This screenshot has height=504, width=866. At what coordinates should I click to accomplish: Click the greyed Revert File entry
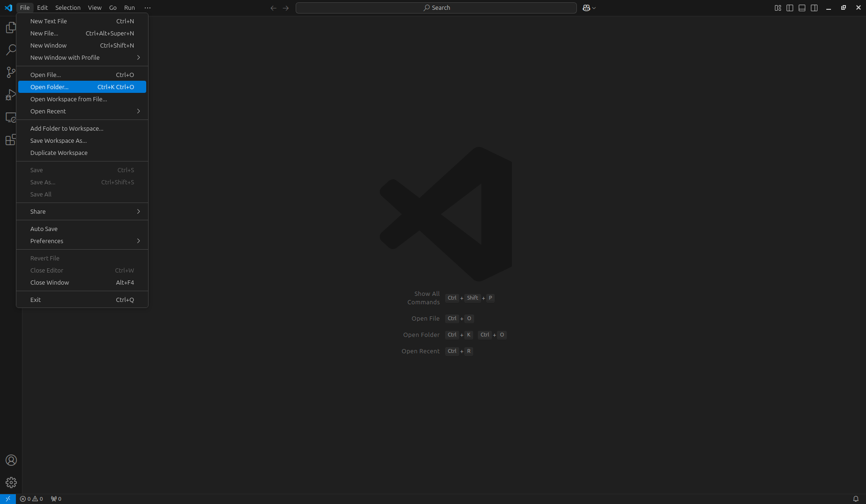82,258
